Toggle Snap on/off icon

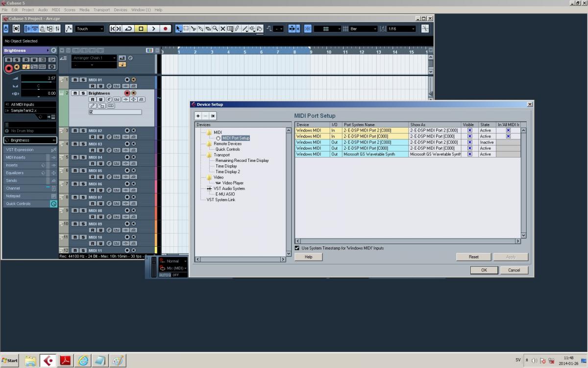click(308, 29)
